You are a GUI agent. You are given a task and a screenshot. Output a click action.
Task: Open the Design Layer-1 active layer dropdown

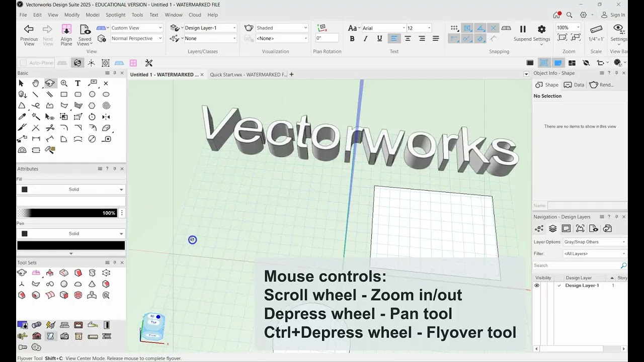pyautogui.click(x=210, y=28)
